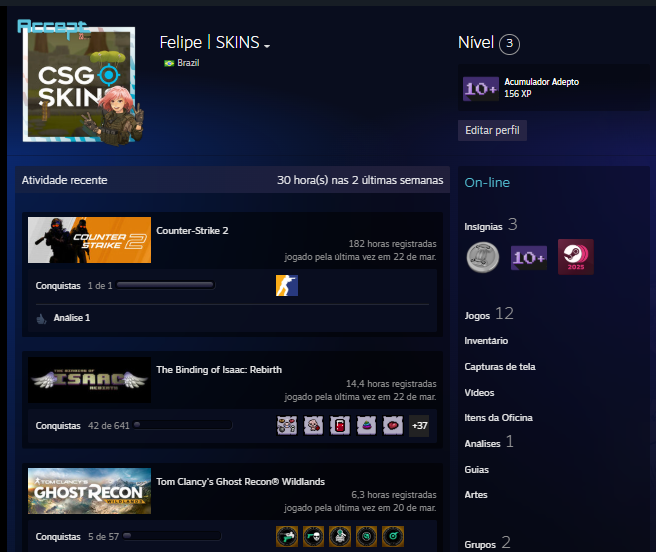Open the Counter-Strike 2 title link
The image size is (656, 552).
tap(192, 231)
